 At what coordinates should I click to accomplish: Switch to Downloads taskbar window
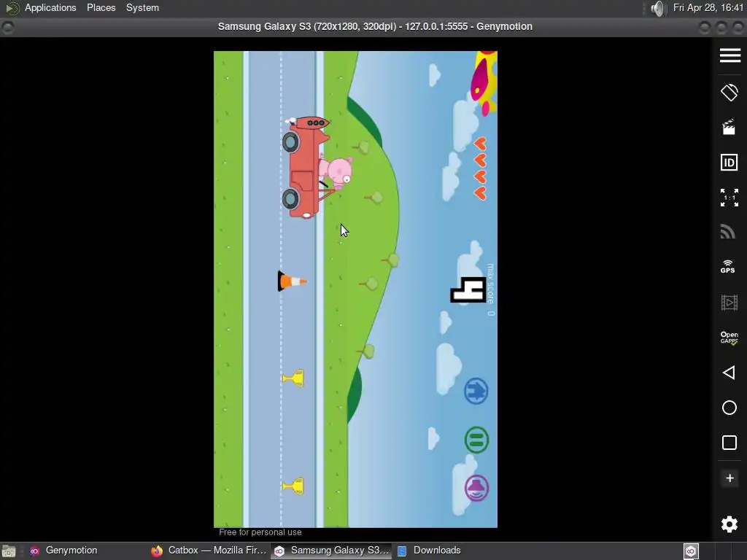pyautogui.click(x=429, y=551)
